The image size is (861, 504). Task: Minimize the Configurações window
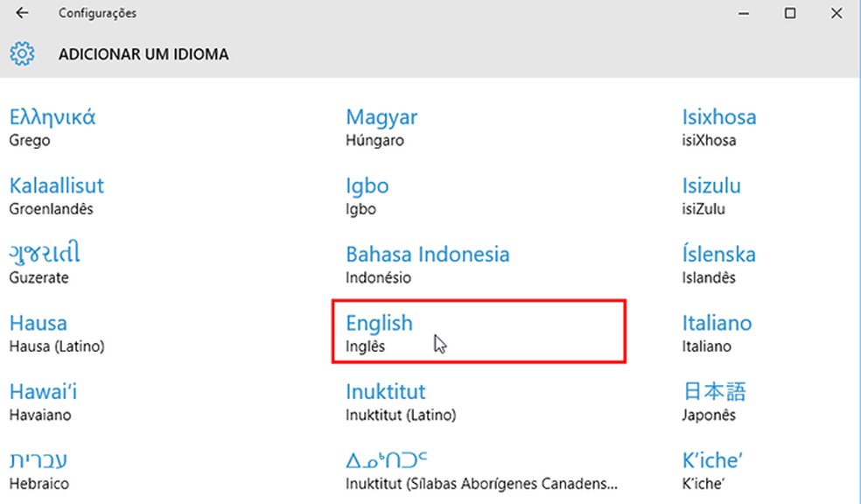click(743, 13)
